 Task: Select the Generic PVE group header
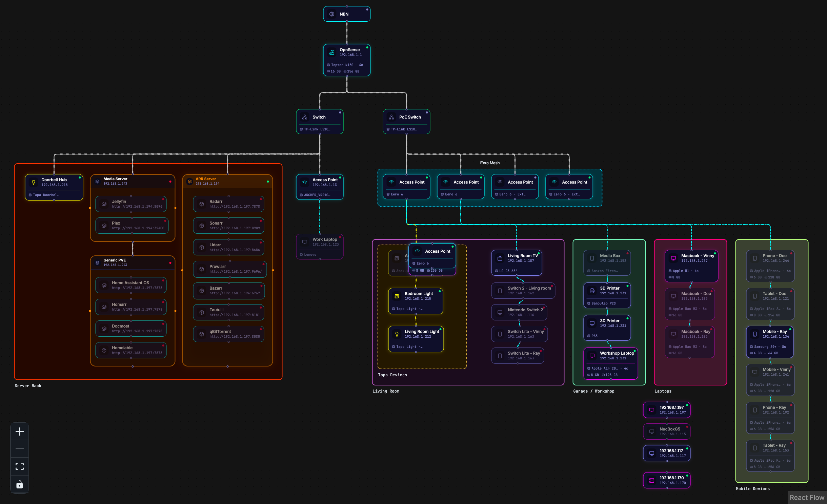(x=133, y=262)
